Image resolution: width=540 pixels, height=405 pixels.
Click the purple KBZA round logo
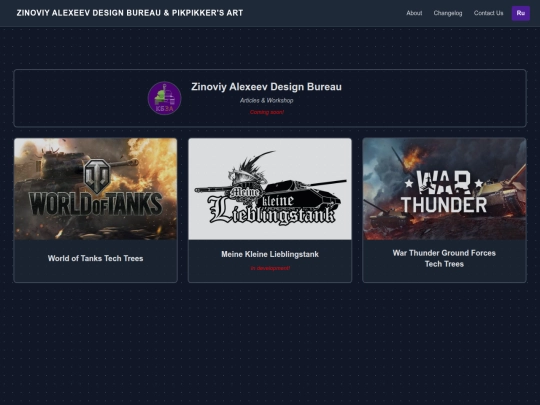pos(165,98)
